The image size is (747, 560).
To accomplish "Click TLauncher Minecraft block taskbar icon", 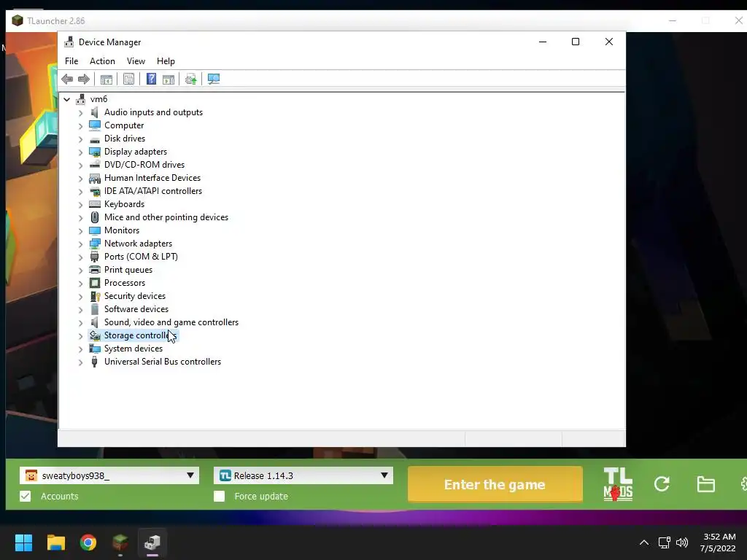I will tap(120, 542).
